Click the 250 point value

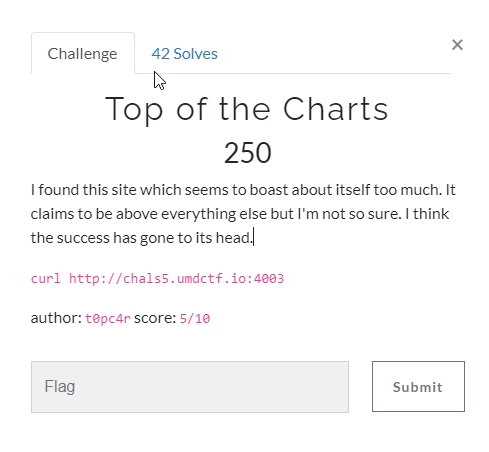click(x=248, y=153)
